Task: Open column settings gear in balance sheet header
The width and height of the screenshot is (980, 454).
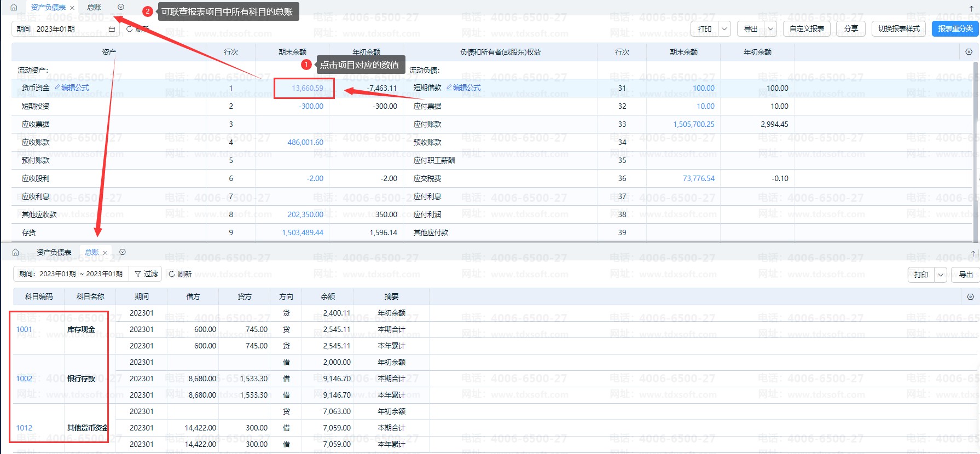Action: [x=969, y=52]
